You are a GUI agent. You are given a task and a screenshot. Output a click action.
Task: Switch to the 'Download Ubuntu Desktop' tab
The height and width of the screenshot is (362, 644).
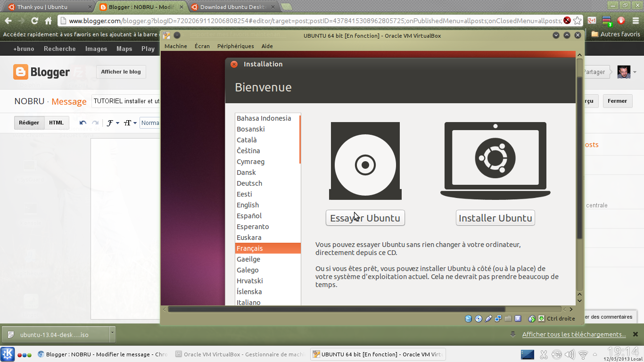[x=232, y=7]
